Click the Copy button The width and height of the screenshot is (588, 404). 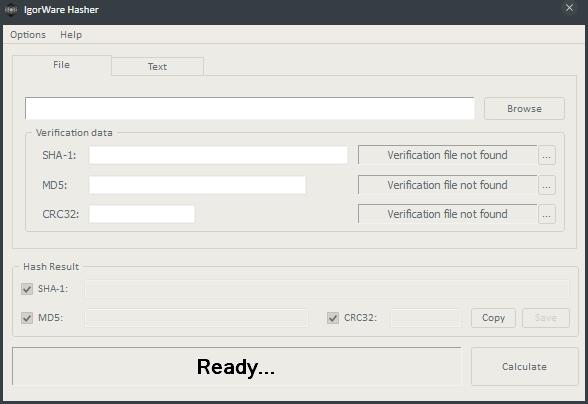click(x=494, y=318)
